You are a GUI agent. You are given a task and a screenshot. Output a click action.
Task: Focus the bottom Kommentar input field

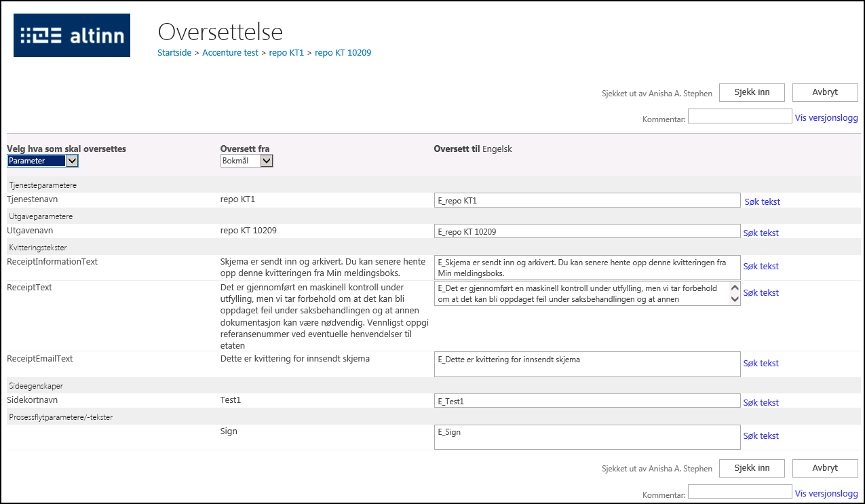click(740, 492)
